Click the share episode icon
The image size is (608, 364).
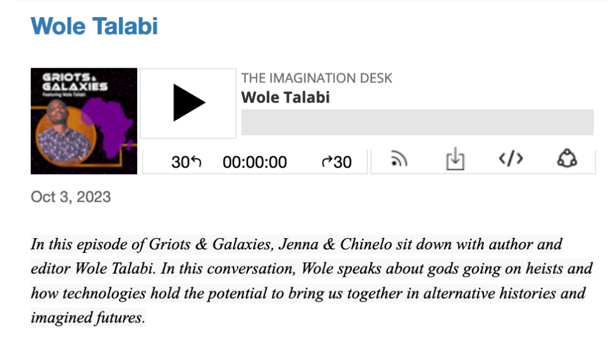coord(566,159)
